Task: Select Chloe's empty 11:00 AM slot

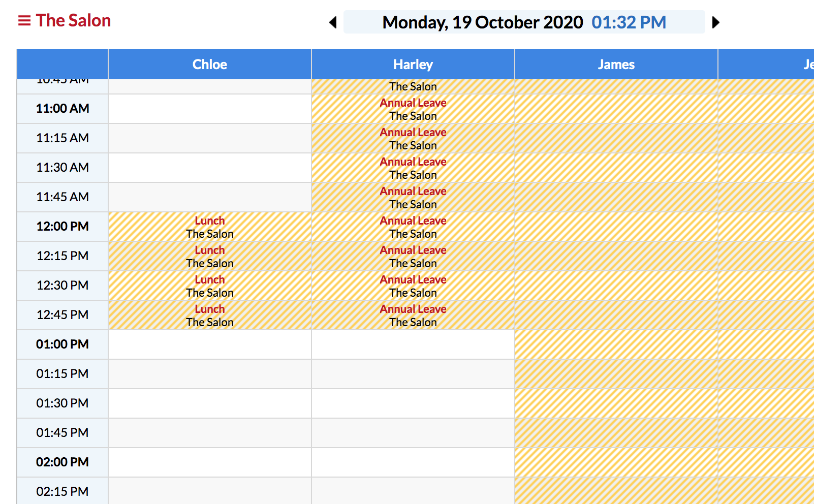Action: pyautogui.click(x=210, y=109)
